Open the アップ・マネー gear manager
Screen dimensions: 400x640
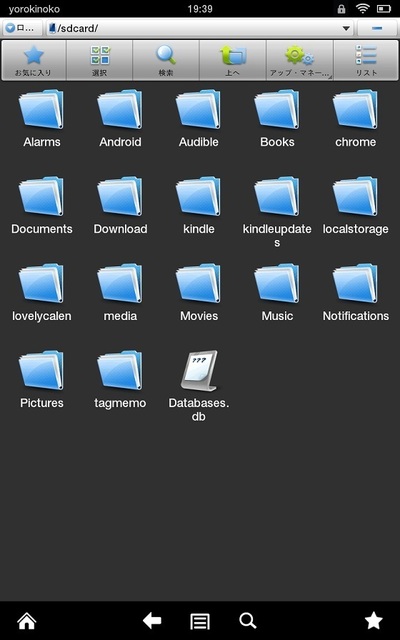pyautogui.click(x=300, y=60)
